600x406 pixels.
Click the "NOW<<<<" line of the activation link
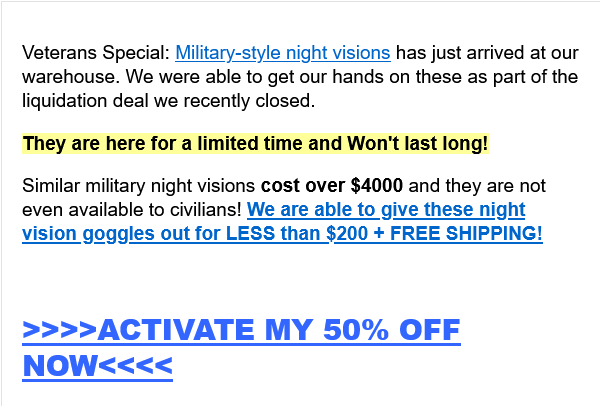click(97, 365)
